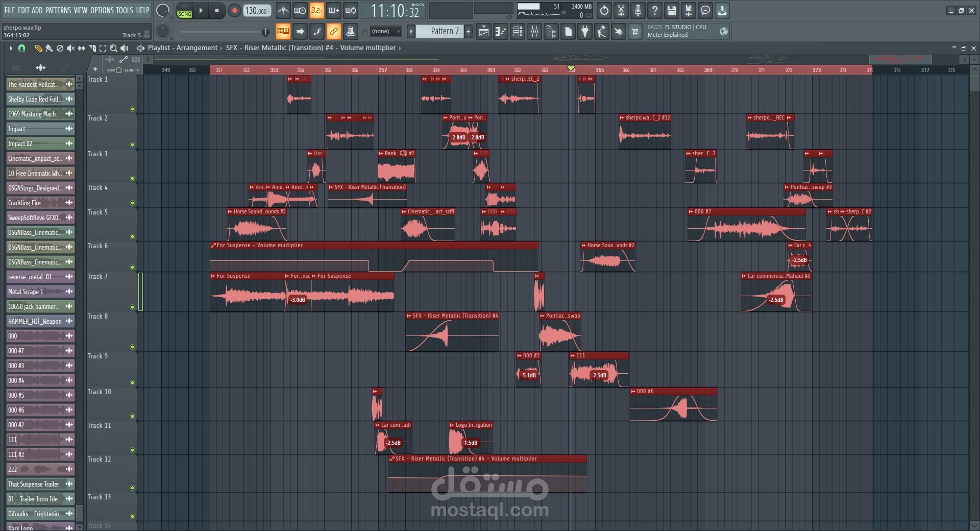Expand browser item The Hardest Hellcat
This screenshot has height=531, width=980.
click(40, 84)
